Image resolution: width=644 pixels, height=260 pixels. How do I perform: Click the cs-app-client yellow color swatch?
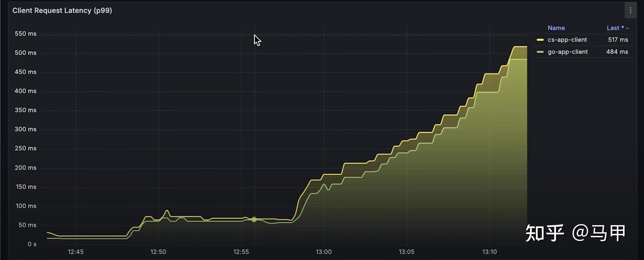540,40
